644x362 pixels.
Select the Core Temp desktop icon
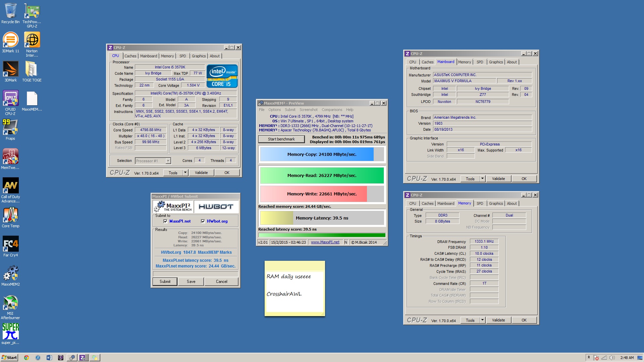pos(10,218)
